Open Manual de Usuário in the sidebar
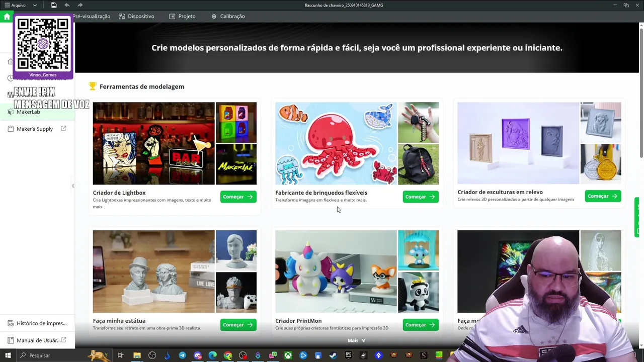 (x=37, y=340)
